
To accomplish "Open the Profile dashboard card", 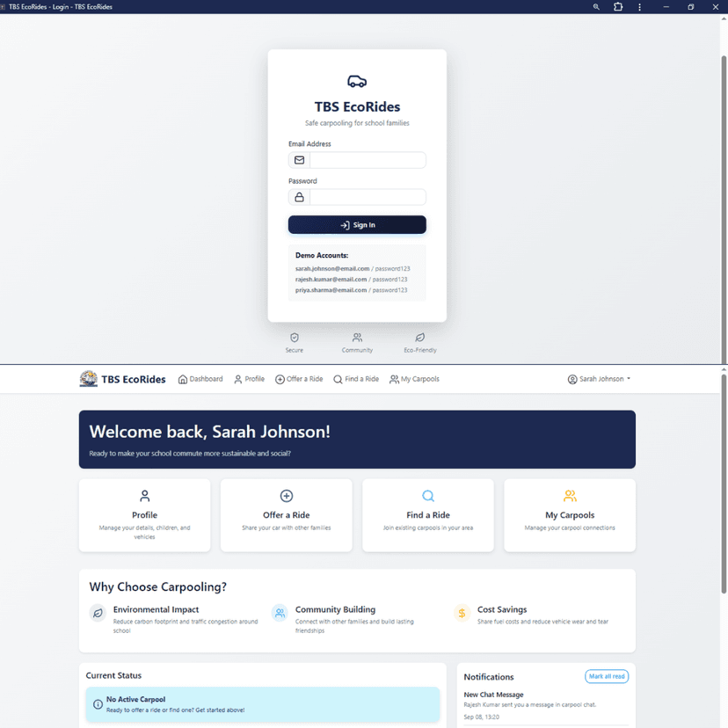I will (144, 515).
